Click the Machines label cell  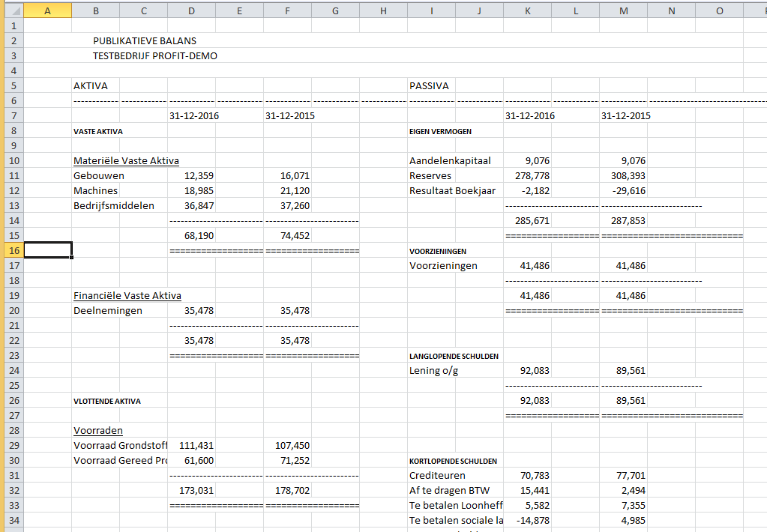coord(95,191)
